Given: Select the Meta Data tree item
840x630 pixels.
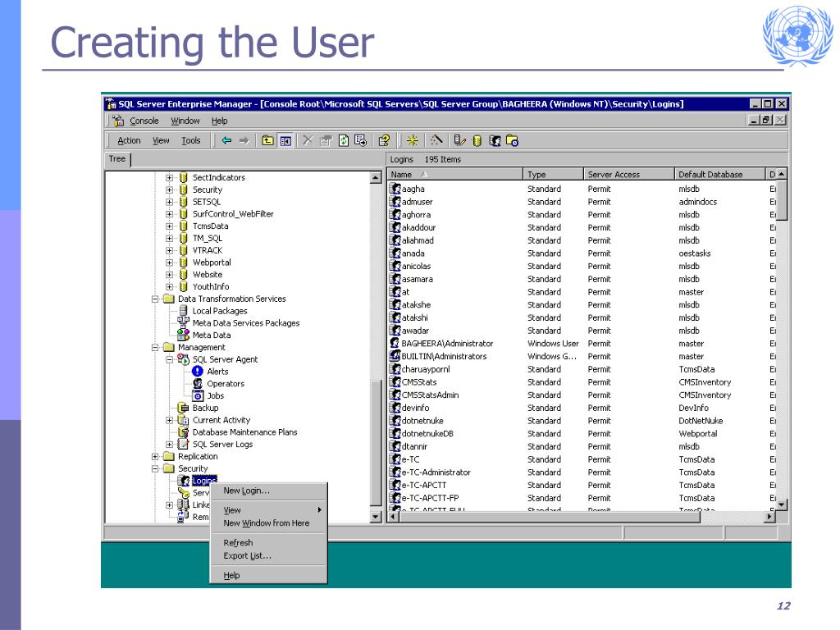Looking at the screenshot, I should coord(212,335).
